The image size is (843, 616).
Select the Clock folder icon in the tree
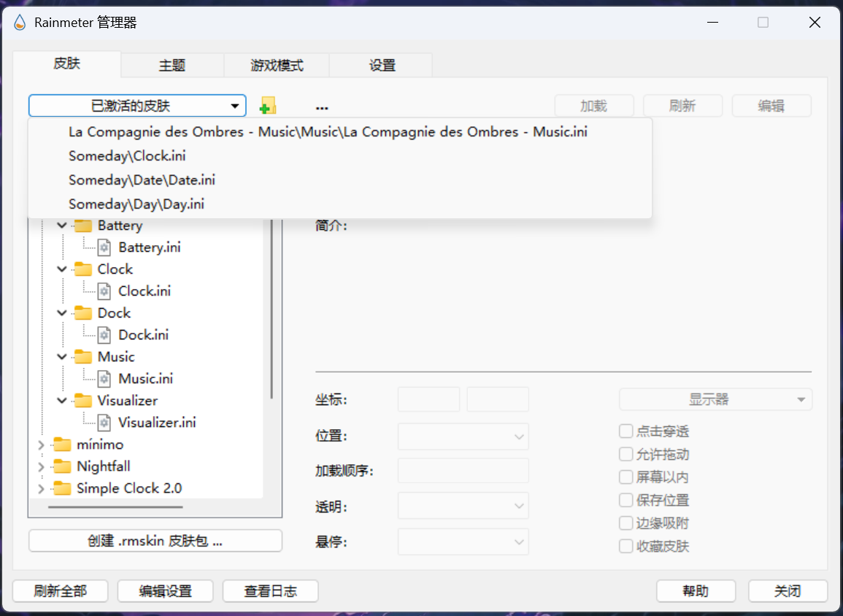[x=82, y=269]
